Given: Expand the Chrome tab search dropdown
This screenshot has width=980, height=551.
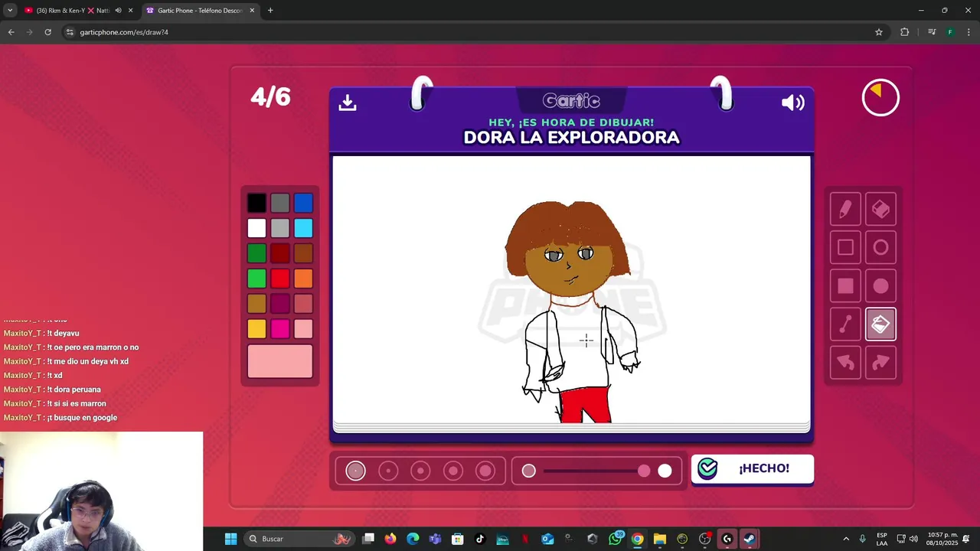Looking at the screenshot, I should (10, 11).
